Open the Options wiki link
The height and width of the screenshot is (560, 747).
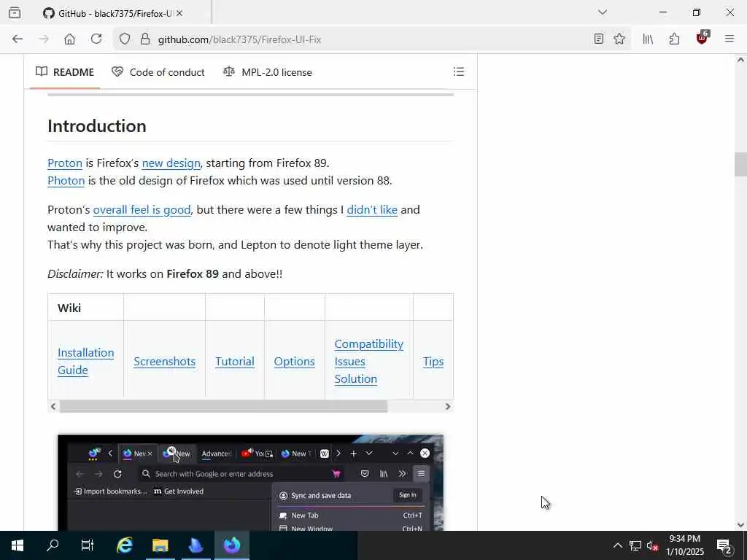click(295, 362)
